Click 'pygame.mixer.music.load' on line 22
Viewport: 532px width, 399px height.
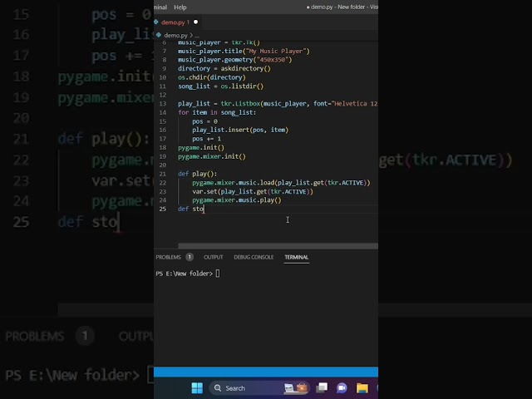[x=233, y=183]
